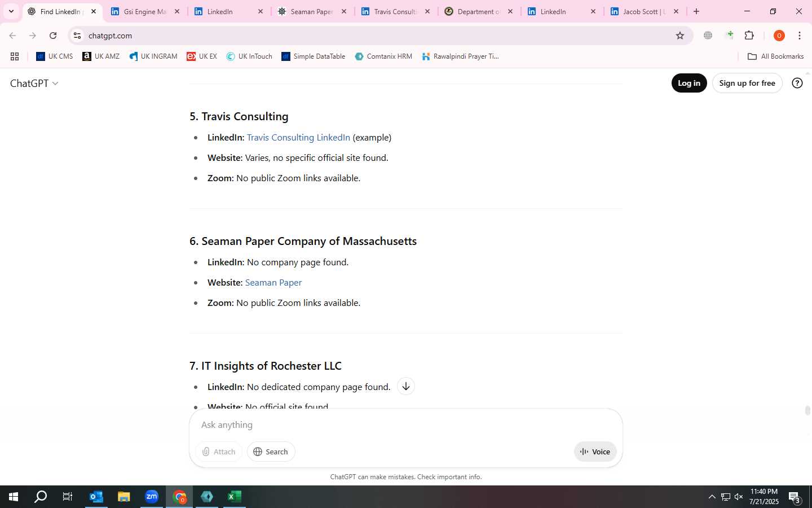Click the taskbar clock showing 11:40 PM
The image size is (812, 508).
764,497
